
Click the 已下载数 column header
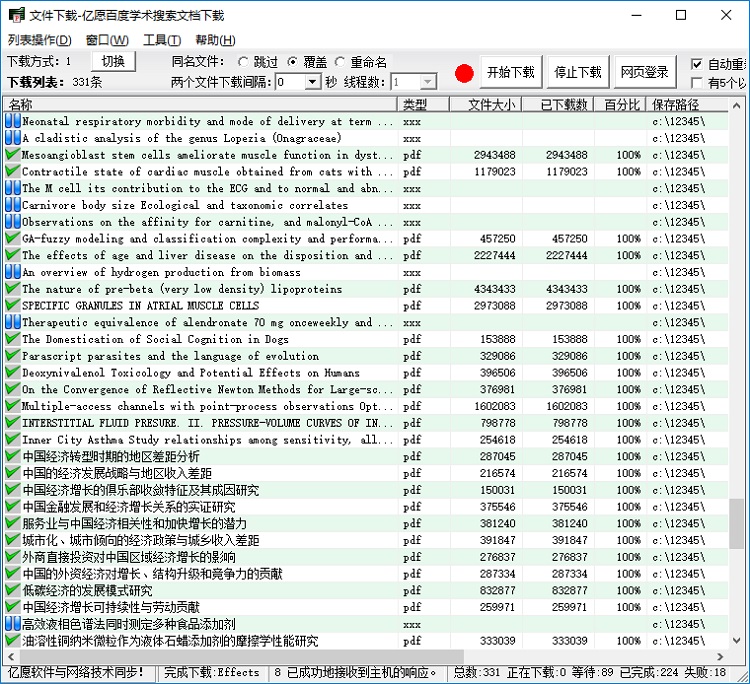[558, 104]
